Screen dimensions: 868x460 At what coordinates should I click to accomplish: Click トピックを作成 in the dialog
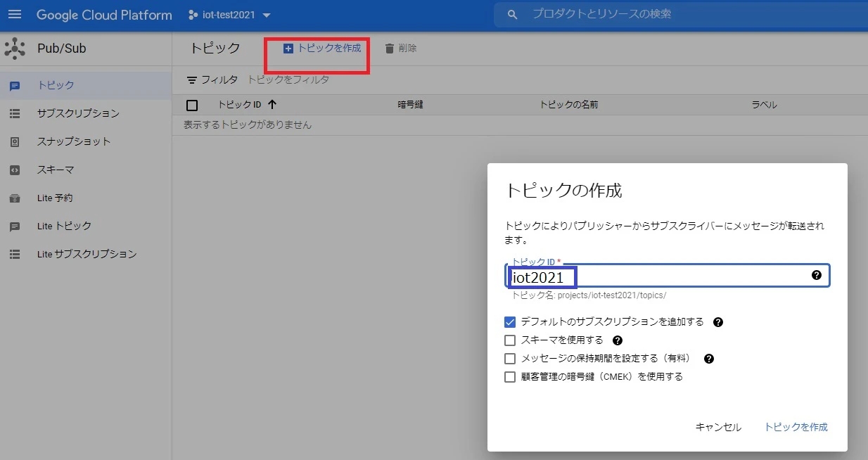pos(796,427)
